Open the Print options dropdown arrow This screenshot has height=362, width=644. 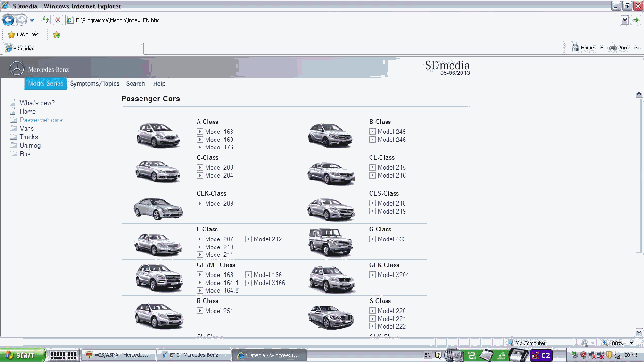pyautogui.click(x=636, y=48)
